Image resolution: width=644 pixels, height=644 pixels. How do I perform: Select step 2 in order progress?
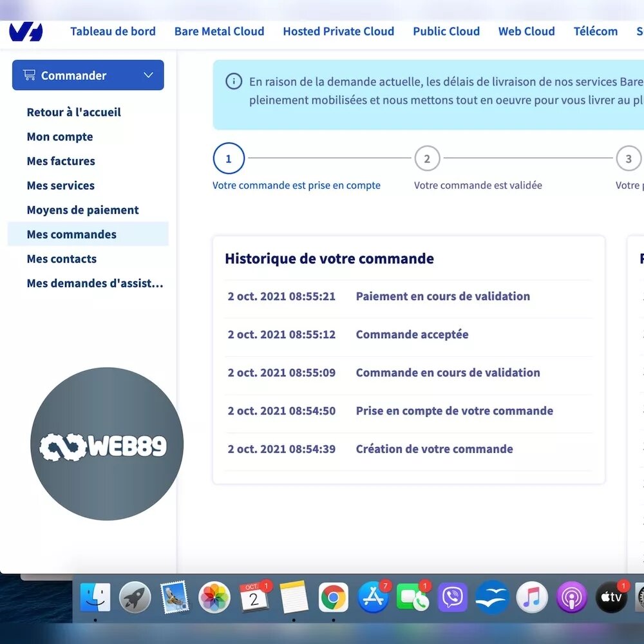pos(426,158)
